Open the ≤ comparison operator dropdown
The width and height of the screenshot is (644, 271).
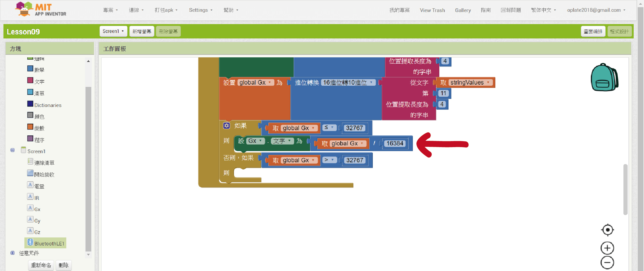(x=329, y=128)
